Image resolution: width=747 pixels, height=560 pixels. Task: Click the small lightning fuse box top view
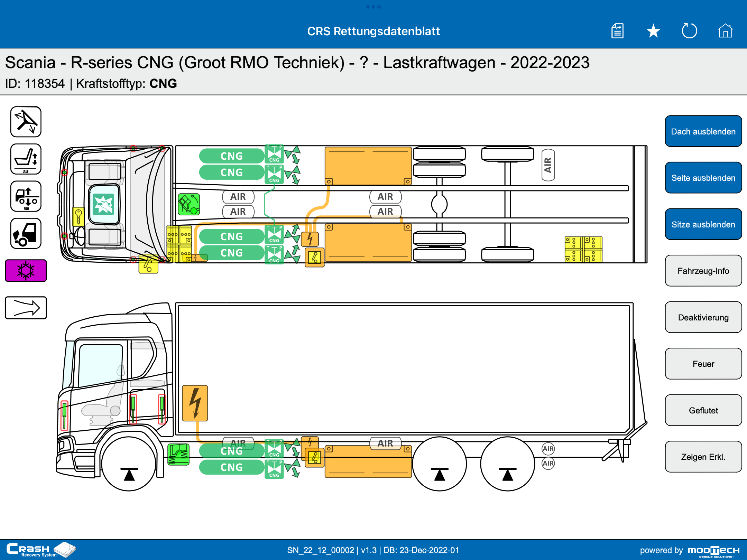pos(310,239)
